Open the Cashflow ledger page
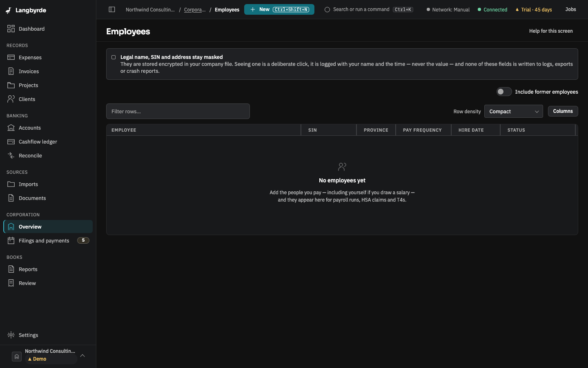Viewport: 588px width, 368px height. click(x=48, y=141)
